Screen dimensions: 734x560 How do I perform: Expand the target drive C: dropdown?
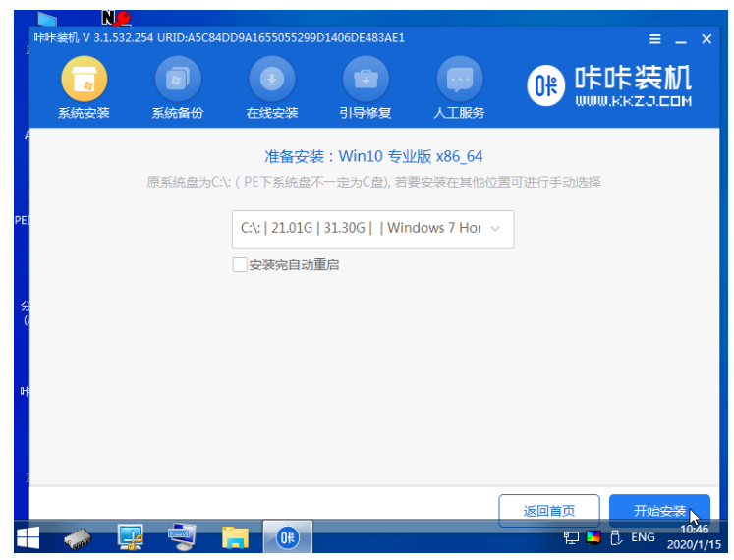372,228
